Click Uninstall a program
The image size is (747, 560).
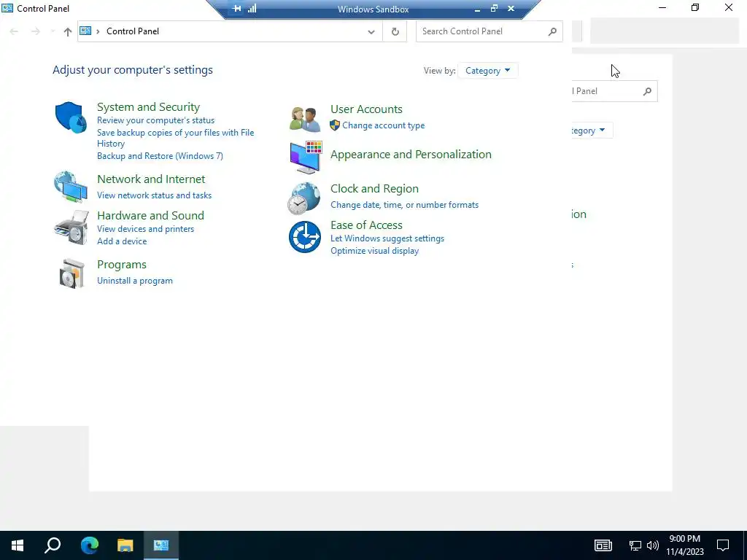tap(135, 281)
